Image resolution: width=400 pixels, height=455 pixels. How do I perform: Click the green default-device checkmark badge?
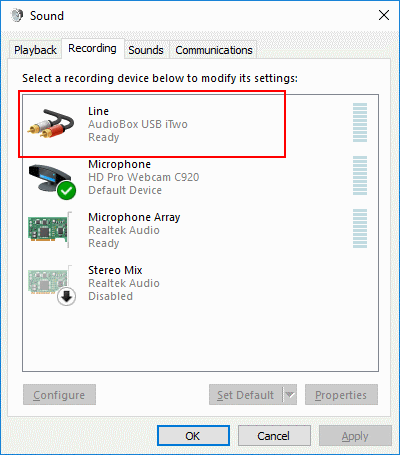click(x=66, y=191)
